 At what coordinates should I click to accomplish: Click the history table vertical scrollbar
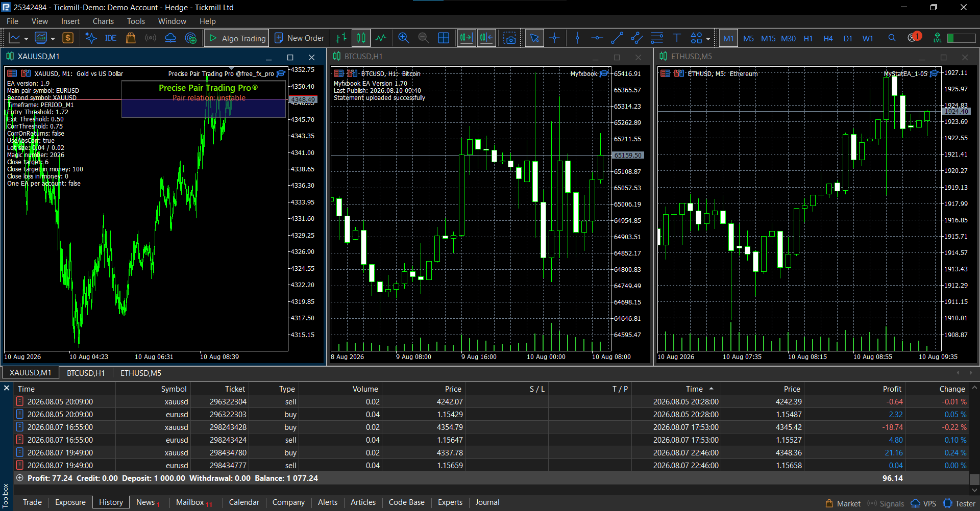[x=974, y=439]
